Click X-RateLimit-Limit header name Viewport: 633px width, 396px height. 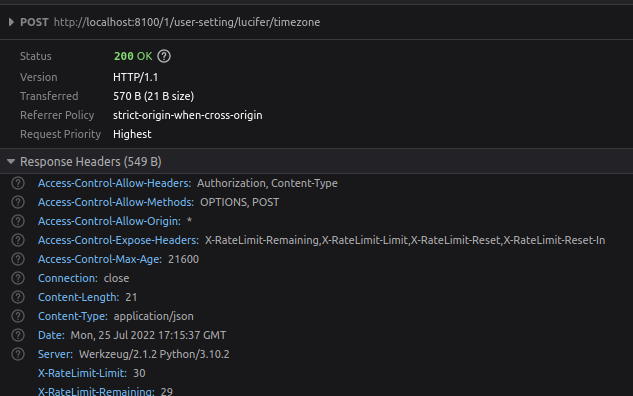pyautogui.click(x=82, y=373)
